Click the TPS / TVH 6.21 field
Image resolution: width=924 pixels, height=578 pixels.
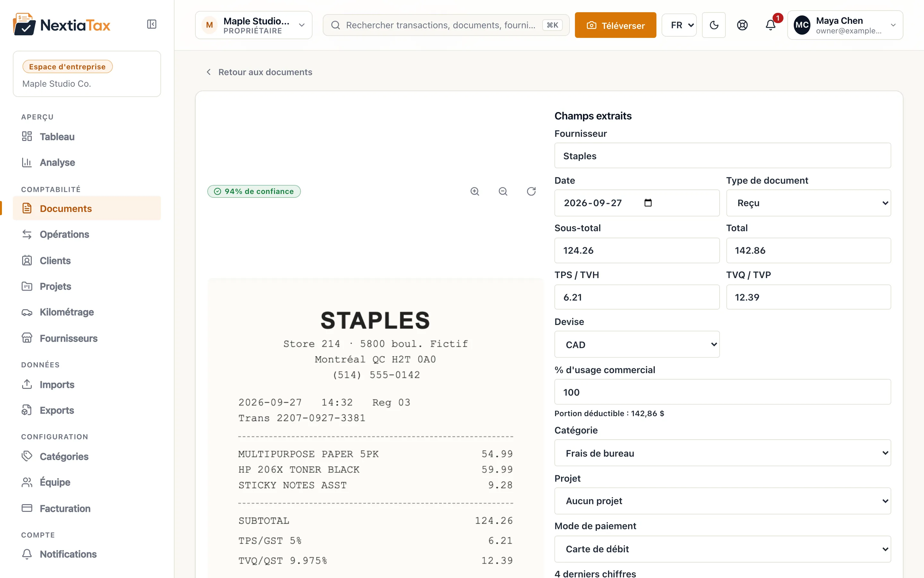[637, 297]
